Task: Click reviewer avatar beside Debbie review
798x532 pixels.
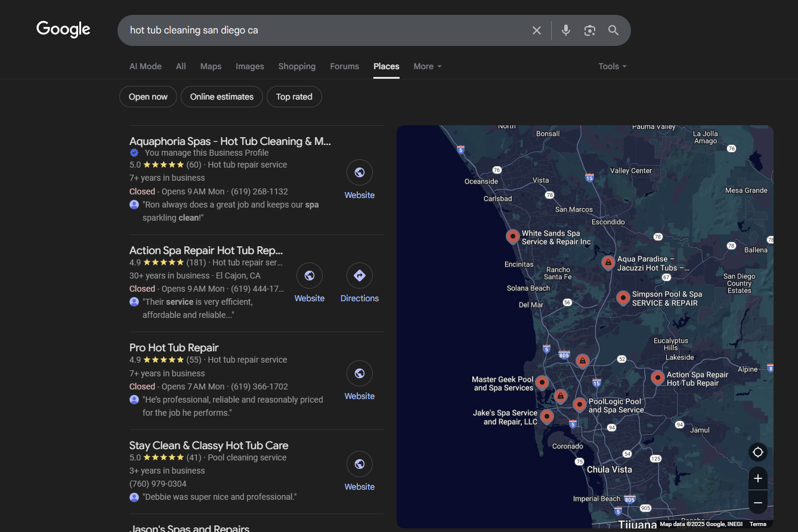Action: [134, 497]
